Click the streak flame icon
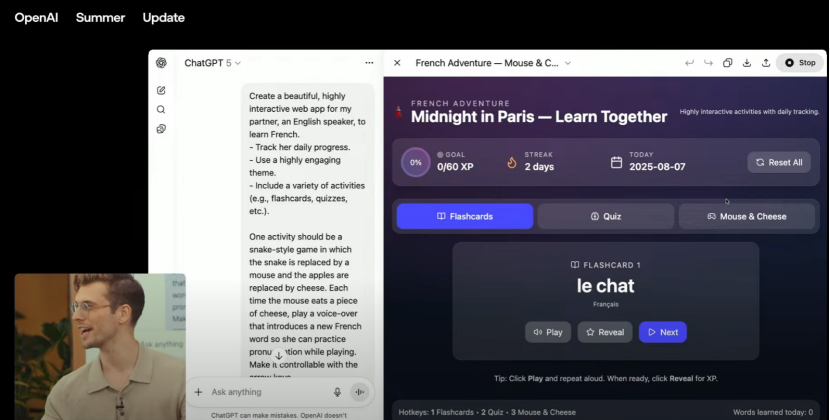830x420 pixels. coord(511,163)
